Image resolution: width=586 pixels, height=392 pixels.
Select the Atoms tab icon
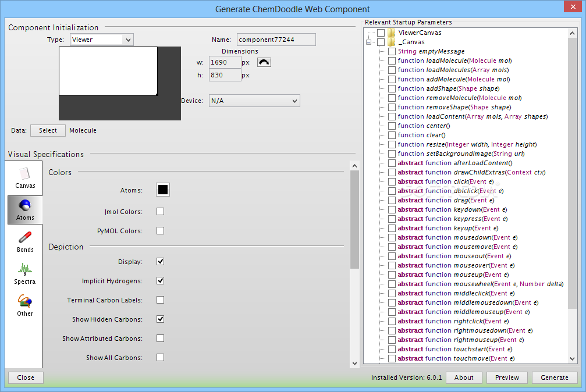point(24,205)
